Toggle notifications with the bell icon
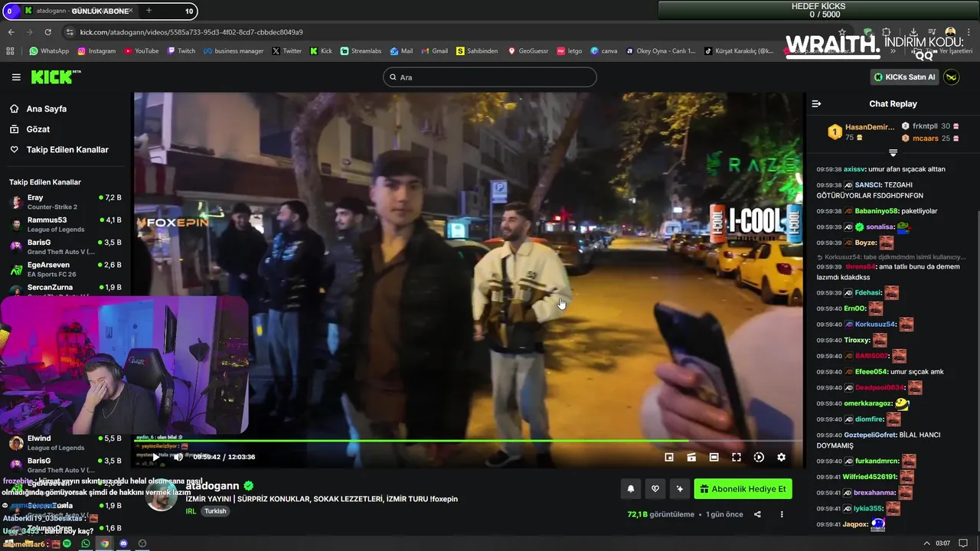Screen dimensions: 980x551 point(631,489)
